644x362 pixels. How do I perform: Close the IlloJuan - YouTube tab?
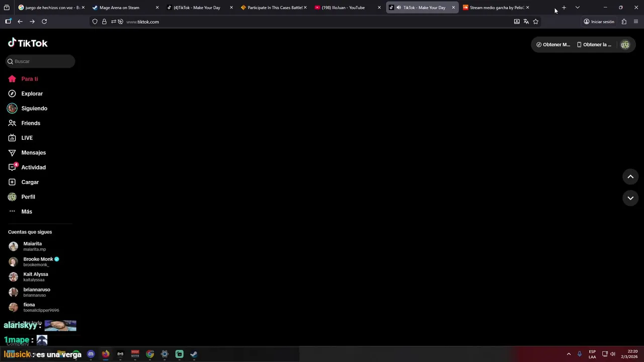point(379,8)
